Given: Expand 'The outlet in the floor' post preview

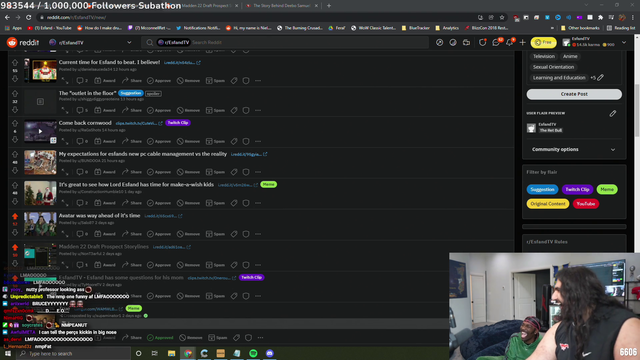Looking at the screenshot, I should pos(65,110).
